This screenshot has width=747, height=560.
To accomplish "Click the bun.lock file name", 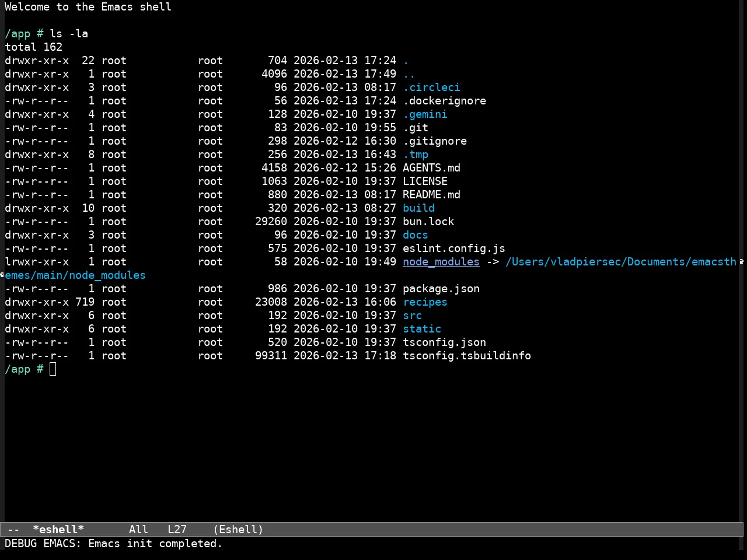I will pyautogui.click(x=428, y=222).
